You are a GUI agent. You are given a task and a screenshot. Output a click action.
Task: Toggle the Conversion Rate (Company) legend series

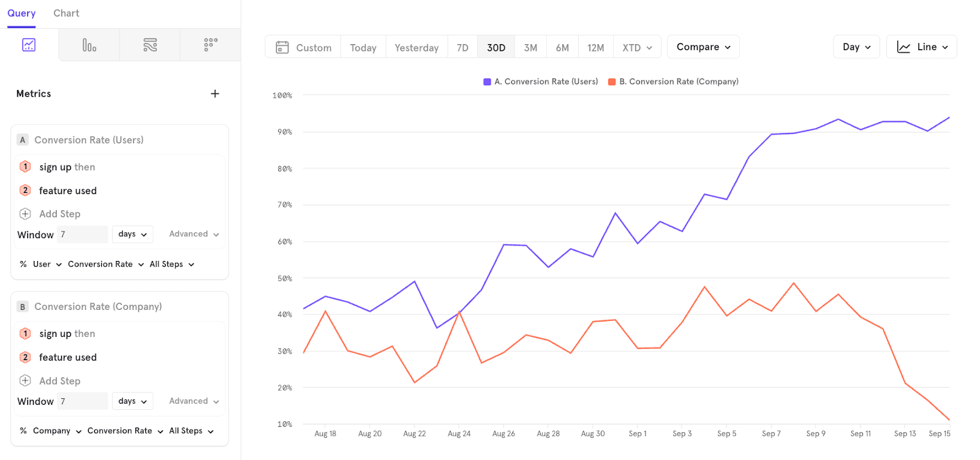pos(678,81)
